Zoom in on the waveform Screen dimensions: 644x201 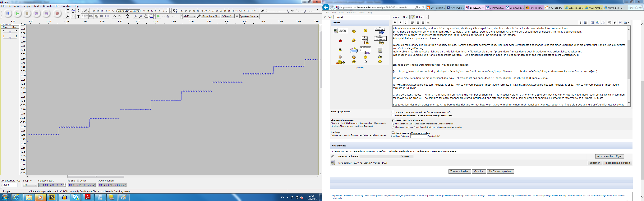coord(136,16)
